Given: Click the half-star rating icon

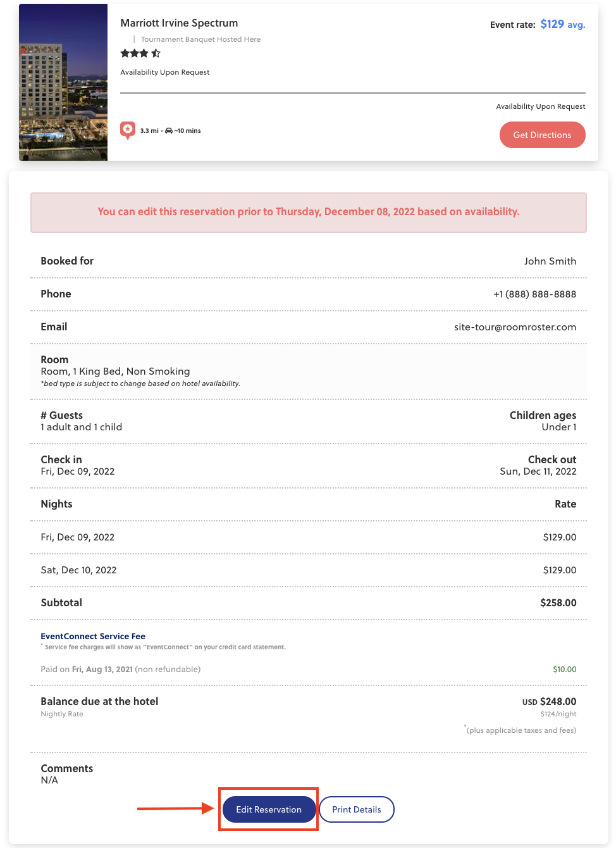Looking at the screenshot, I should [x=156, y=53].
